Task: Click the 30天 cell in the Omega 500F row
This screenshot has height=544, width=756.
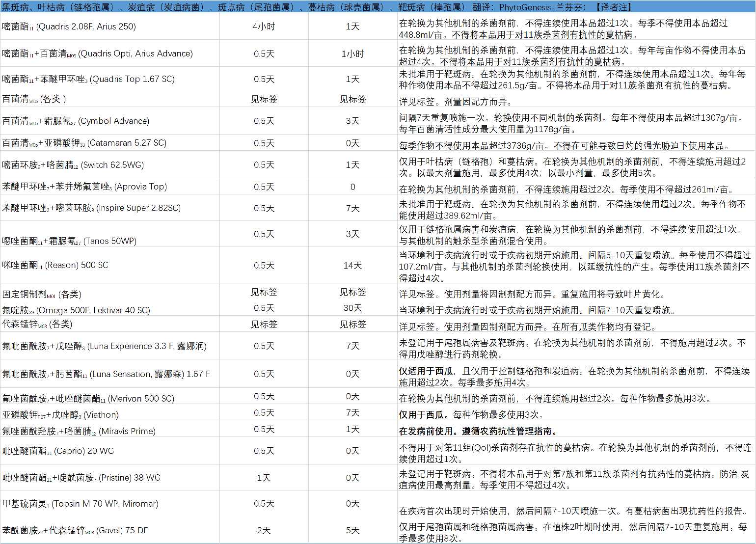Action: (352, 308)
